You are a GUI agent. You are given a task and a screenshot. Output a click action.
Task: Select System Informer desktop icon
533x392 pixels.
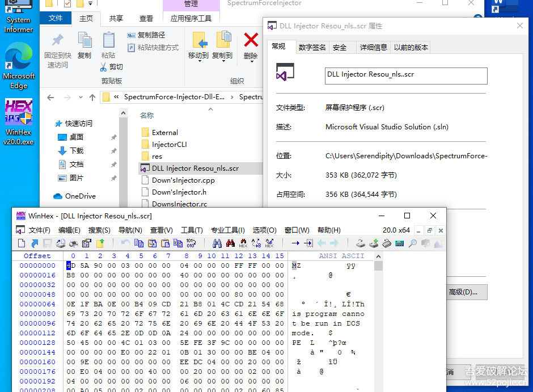[19, 16]
